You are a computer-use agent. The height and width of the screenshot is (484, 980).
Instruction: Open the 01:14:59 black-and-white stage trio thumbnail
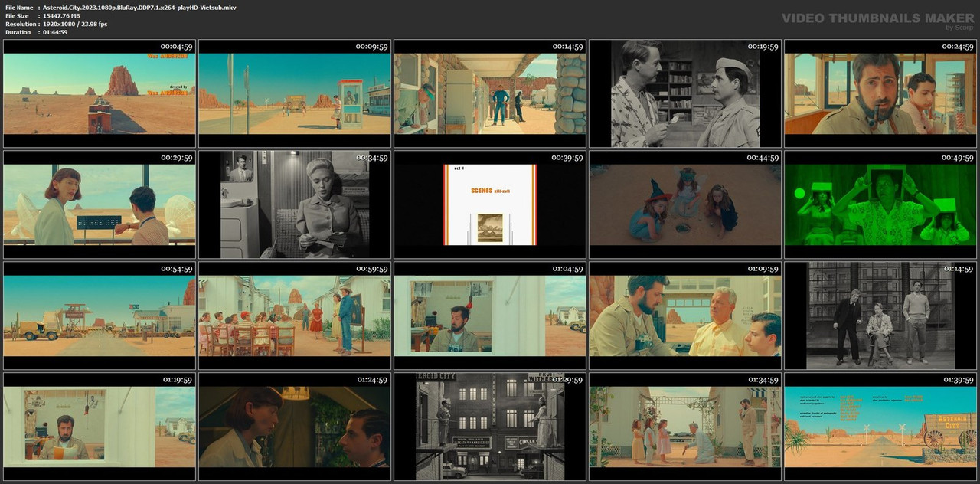(880, 316)
